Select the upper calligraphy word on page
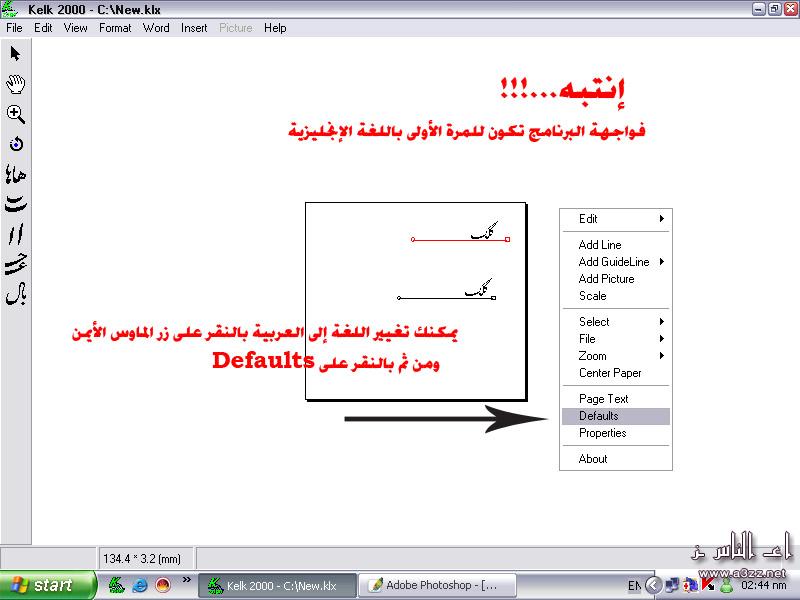The image size is (800, 600). point(484,231)
